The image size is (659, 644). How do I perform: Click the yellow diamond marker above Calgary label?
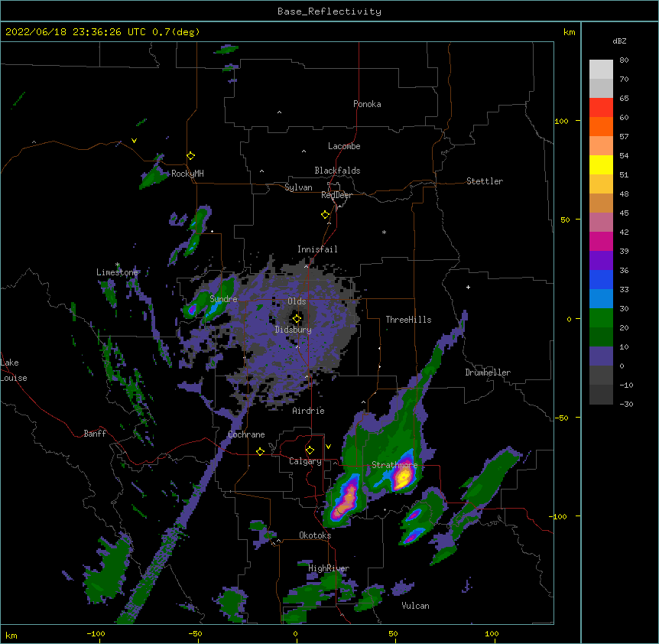click(310, 450)
